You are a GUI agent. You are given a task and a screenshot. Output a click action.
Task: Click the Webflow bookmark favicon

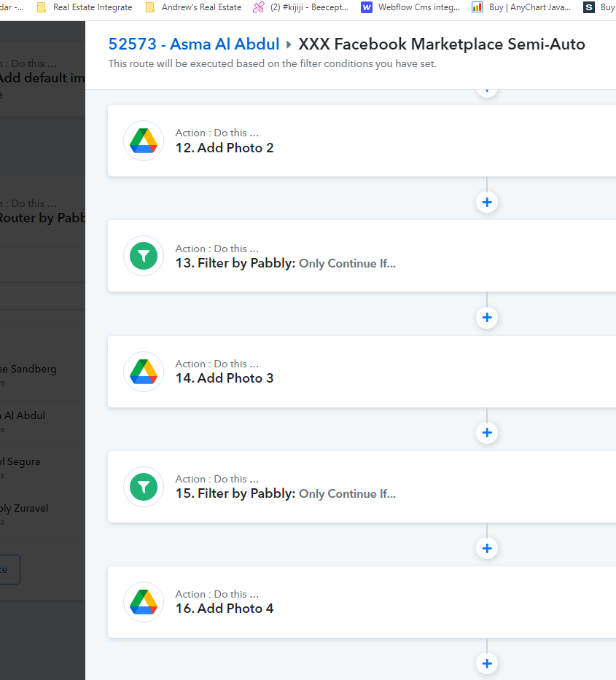coord(367,7)
